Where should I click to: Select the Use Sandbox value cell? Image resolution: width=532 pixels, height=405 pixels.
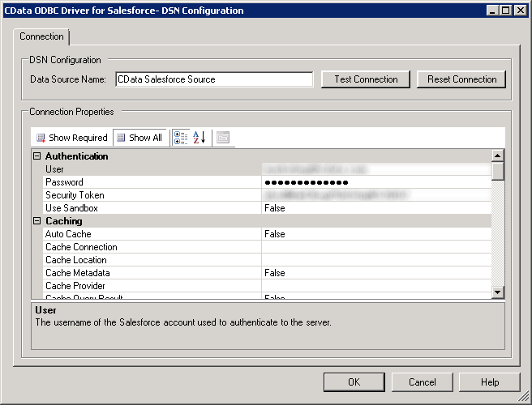point(376,208)
